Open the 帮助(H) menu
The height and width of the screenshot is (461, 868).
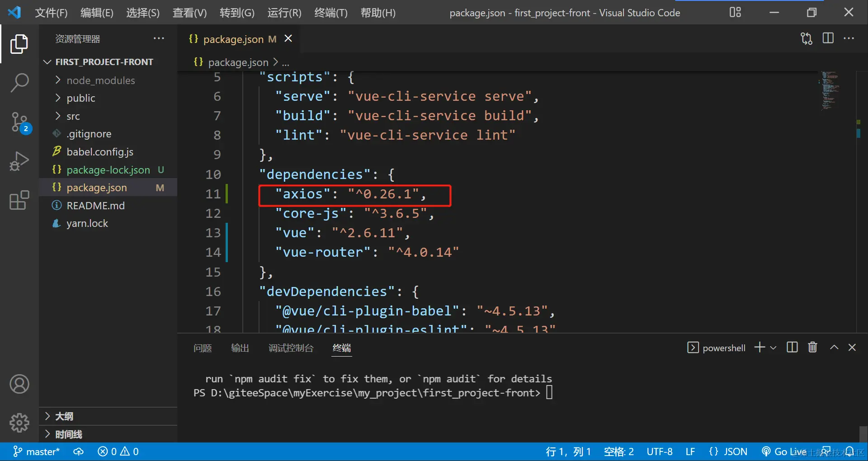(378, 13)
